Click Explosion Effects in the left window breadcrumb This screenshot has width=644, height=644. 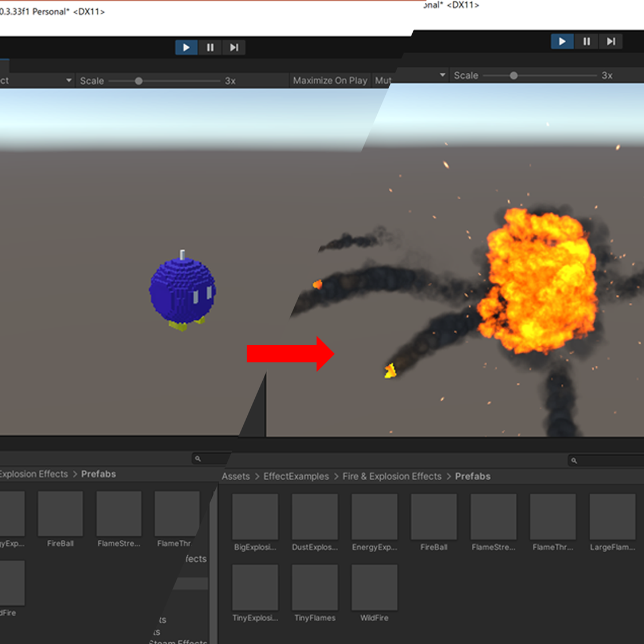click(x=34, y=474)
